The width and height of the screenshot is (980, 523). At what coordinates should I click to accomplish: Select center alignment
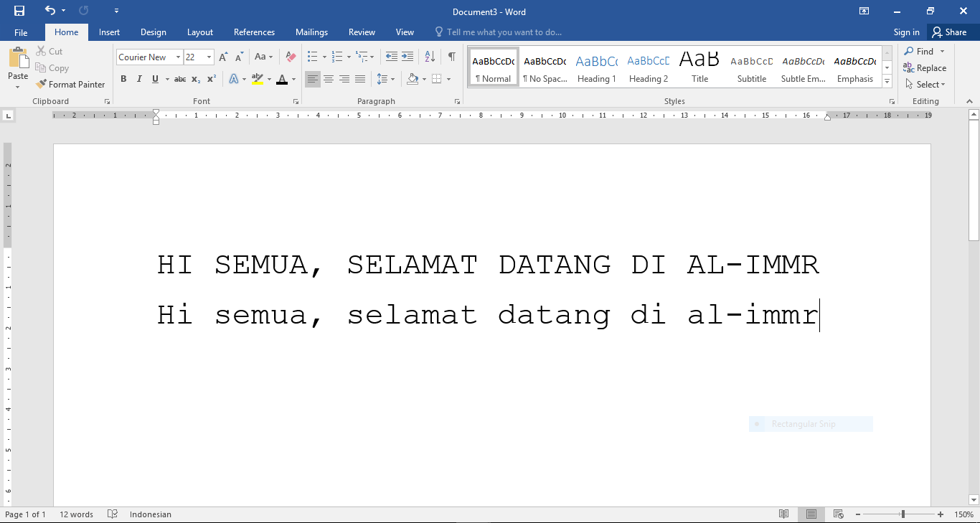point(328,79)
